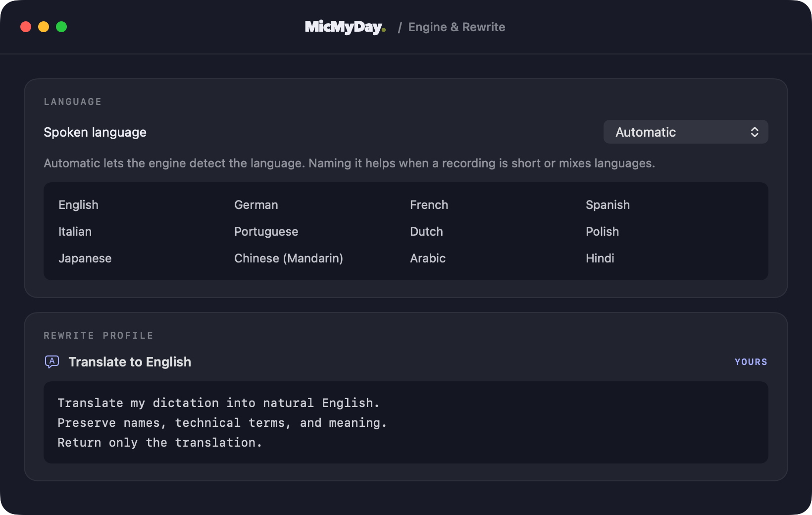Viewport: 812px width, 515px height.
Task: Select Japanese from the language list
Action: pos(85,258)
